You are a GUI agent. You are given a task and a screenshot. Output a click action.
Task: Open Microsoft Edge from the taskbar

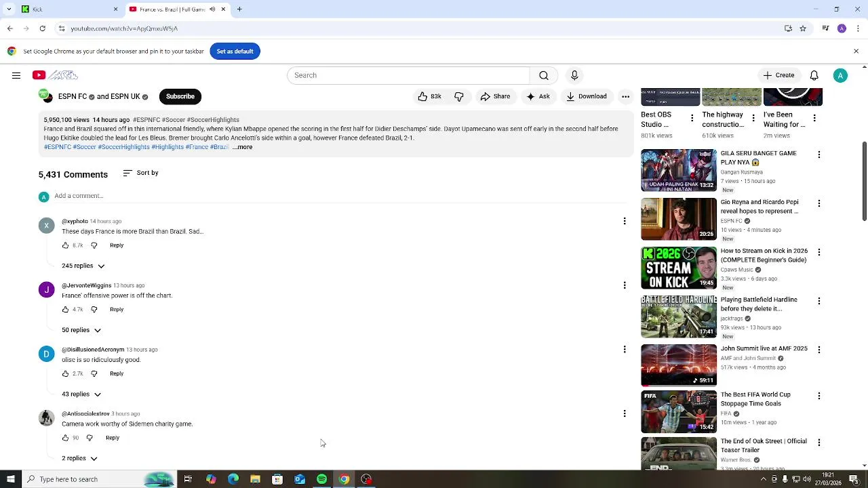(233, 479)
